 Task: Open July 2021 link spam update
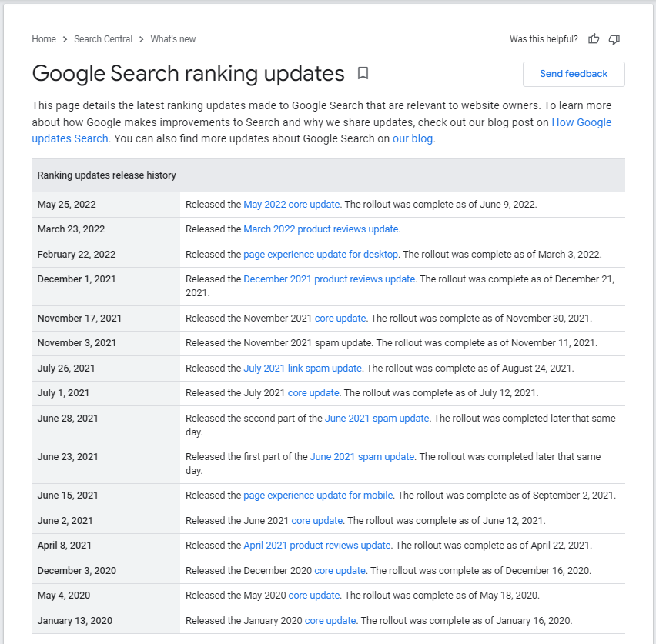[x=303, y=368]
